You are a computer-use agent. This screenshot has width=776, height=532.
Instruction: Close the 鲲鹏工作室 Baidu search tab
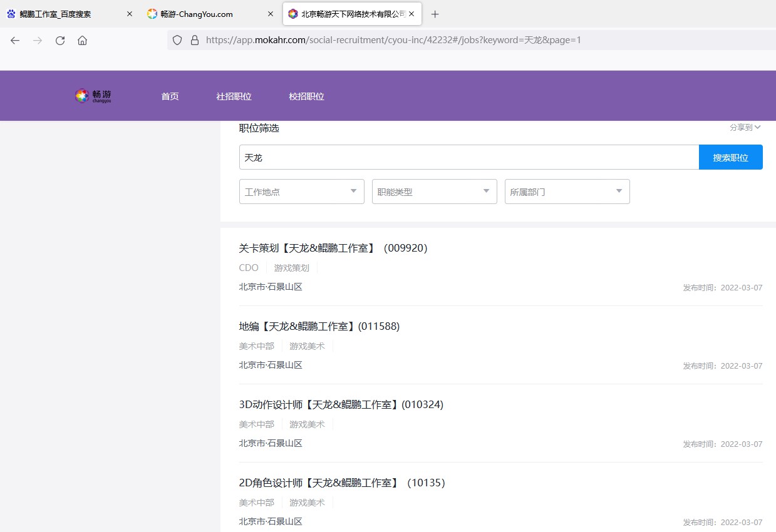coord(130,14)
